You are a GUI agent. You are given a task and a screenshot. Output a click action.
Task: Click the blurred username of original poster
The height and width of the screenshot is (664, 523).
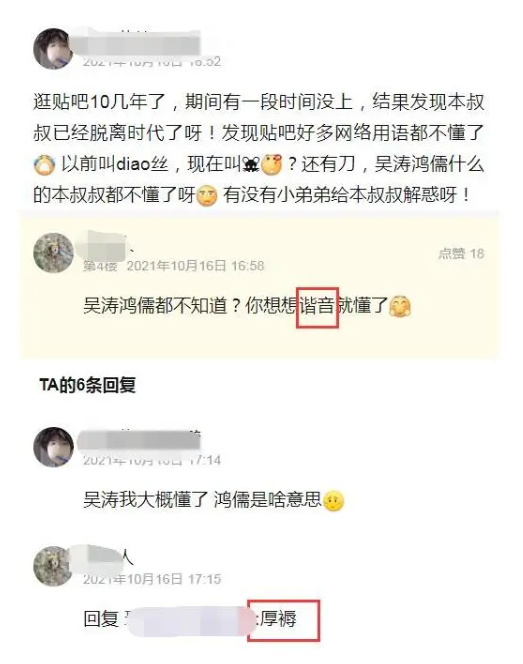point(138,43)
